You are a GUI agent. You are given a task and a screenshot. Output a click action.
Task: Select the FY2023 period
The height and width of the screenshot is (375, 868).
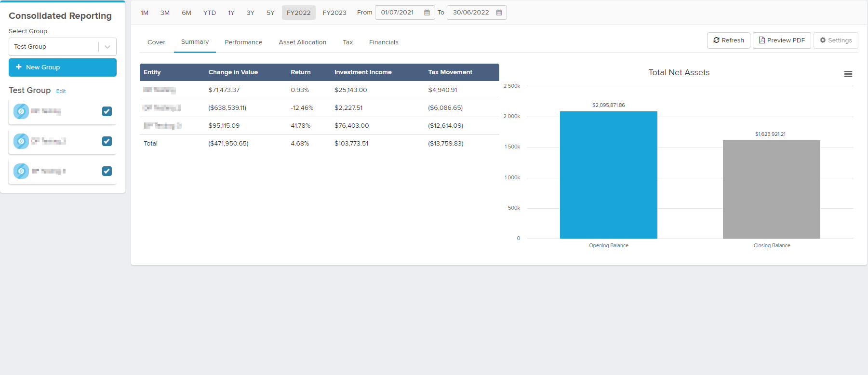[334, 13]
